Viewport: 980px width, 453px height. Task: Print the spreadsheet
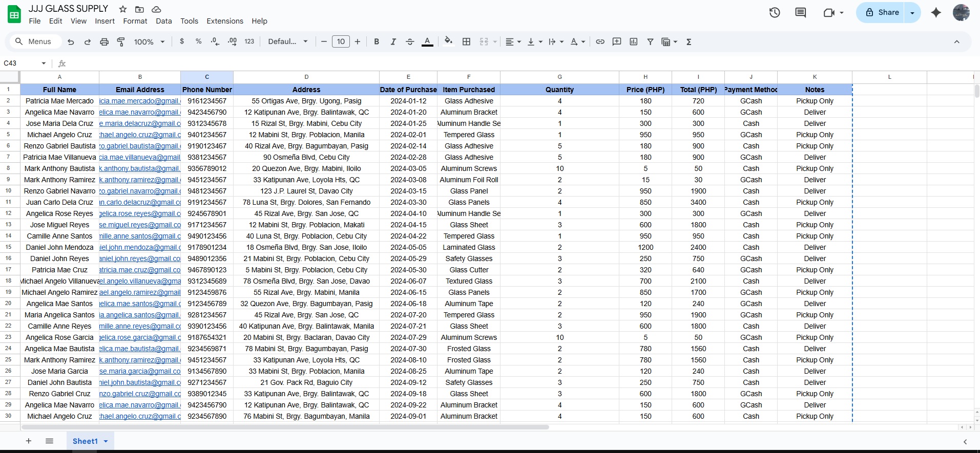click(x=105, y=42)
